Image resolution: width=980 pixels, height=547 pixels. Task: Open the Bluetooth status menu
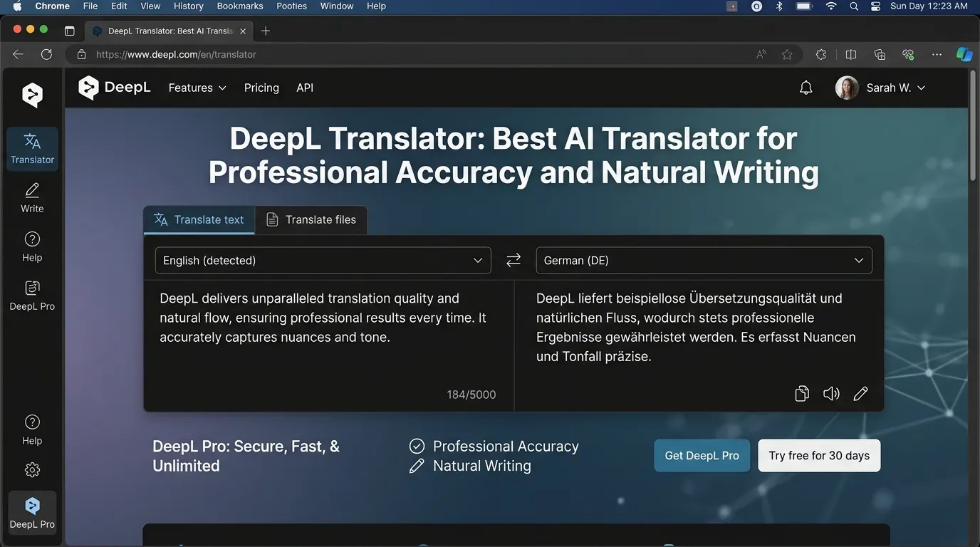(x=779, y=6)
